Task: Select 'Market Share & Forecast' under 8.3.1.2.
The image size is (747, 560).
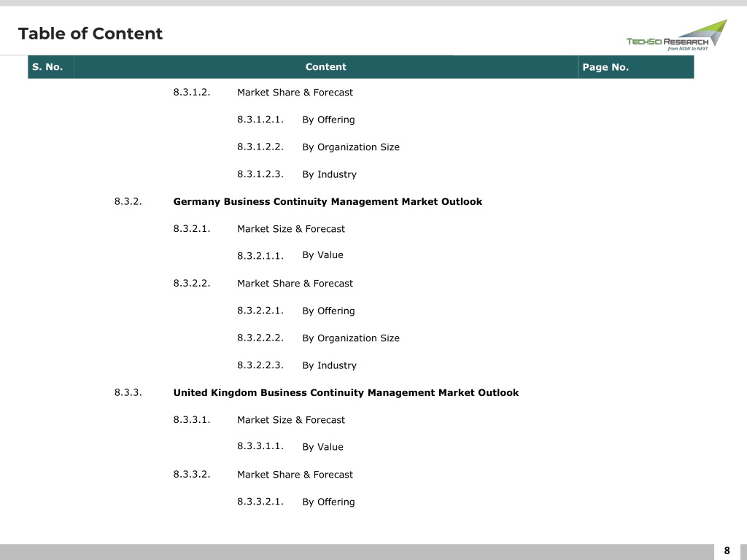Action: [295, 93]
